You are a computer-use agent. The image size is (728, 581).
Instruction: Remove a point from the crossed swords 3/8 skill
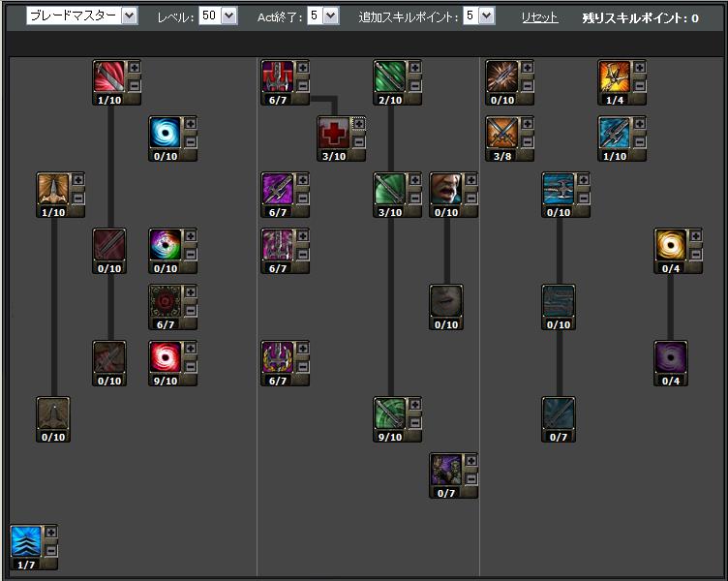click(x=528, y=141)
